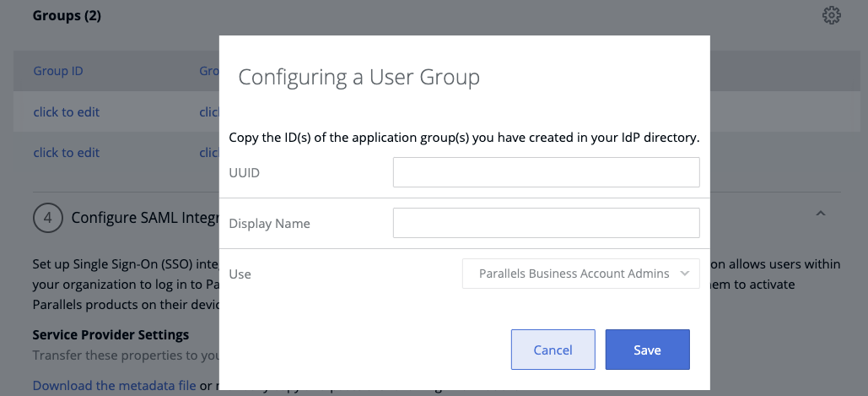Click the UUID field label
Viewport: 868px width, 396px height.
click(244, 173)
